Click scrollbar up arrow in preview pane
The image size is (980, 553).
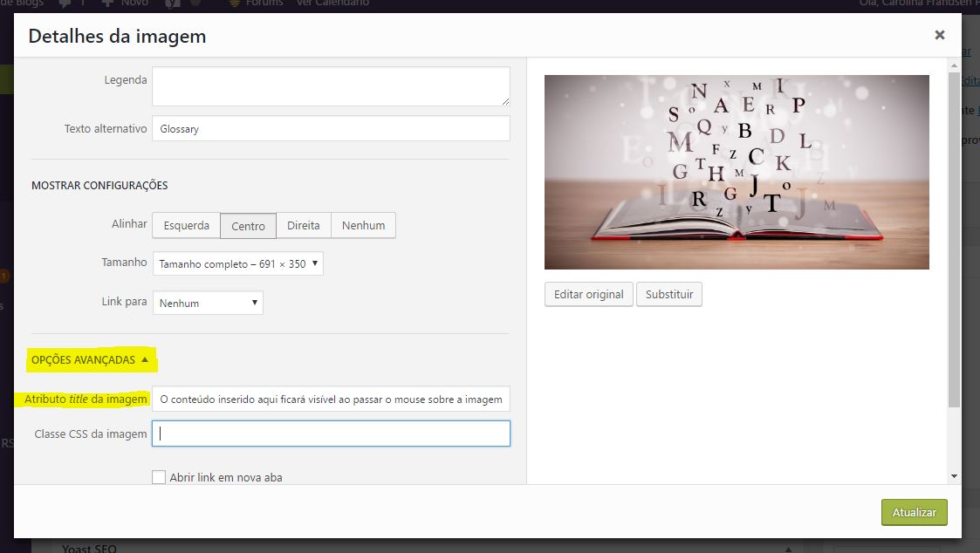[954, 65]
